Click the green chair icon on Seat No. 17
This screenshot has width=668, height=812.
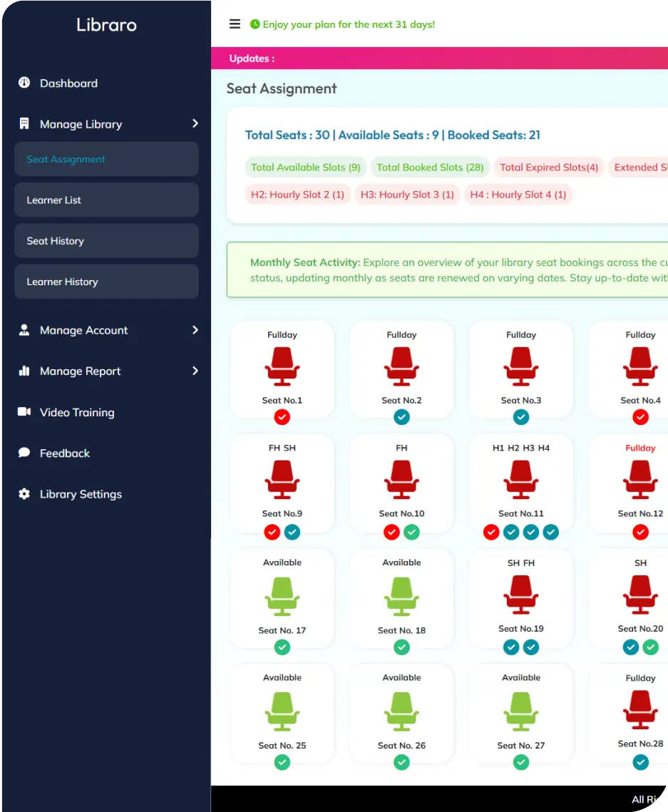pyautogui.click(x=282, y=595)
